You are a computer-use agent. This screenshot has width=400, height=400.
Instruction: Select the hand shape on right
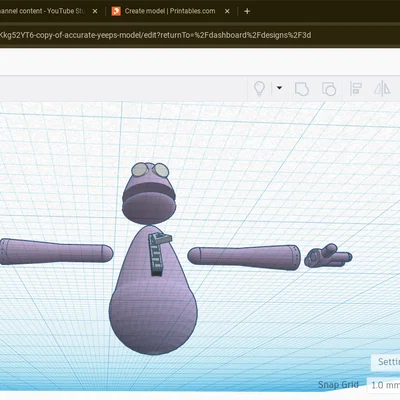328,256
